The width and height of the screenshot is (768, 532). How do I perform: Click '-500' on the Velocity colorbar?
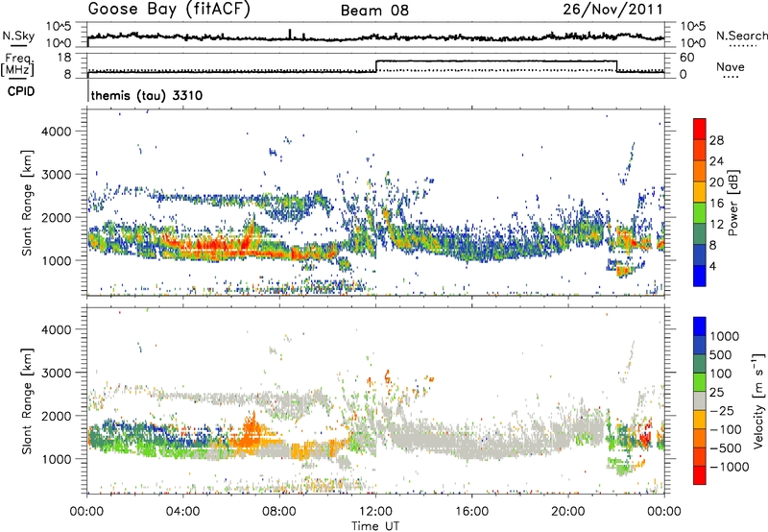(726, 447)
